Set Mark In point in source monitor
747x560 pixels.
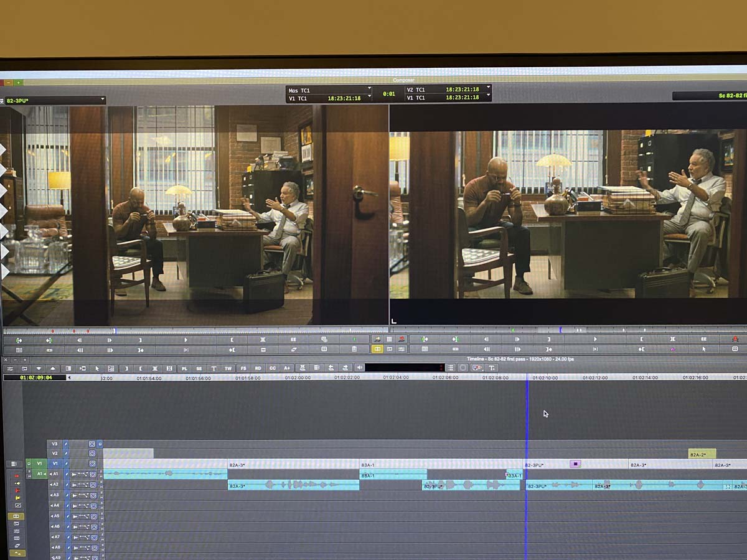point(140,340)
